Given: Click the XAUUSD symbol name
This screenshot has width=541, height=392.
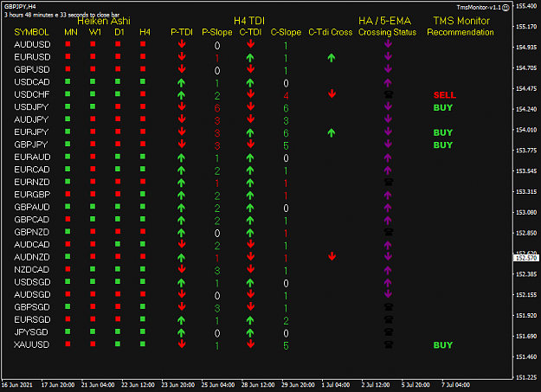Looking at the screenshot, I should 32,344.
